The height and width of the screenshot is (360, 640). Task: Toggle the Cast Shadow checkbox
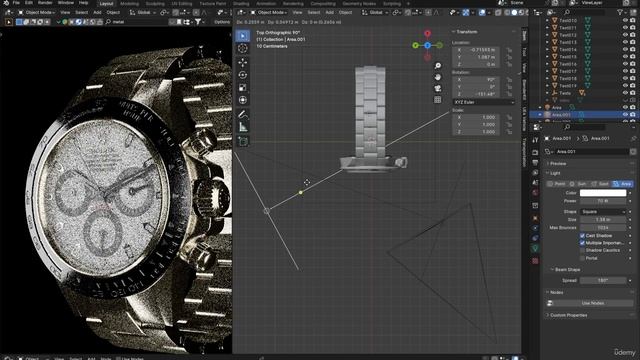pyautogui.click(x=582, y=236)
